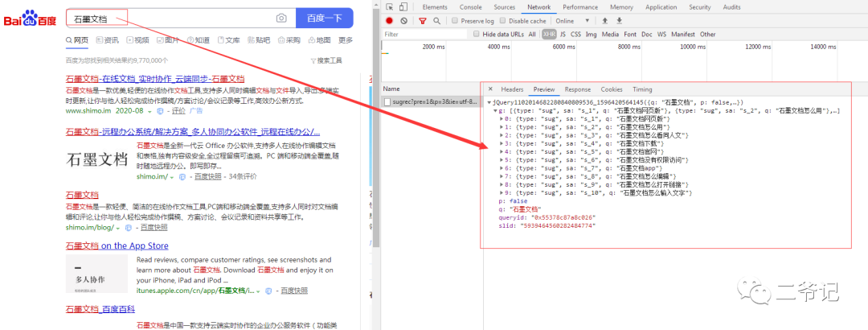The width and height of the screenshot is (868, 330).
Task: Switch to the Memory panel
Action: (x=621, y=7)
